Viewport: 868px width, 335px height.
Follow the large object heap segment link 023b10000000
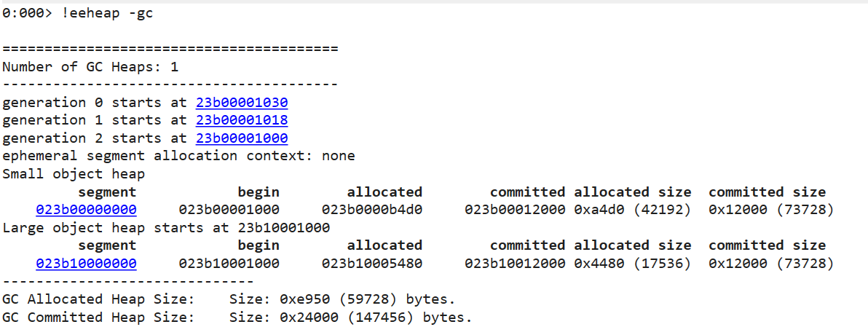point(86,264)
